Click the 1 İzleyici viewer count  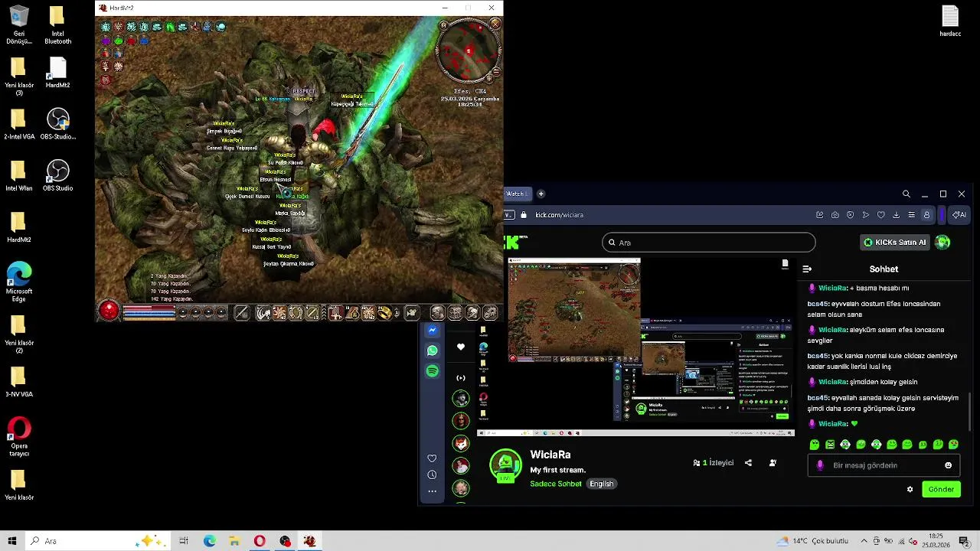coord(714,463)
